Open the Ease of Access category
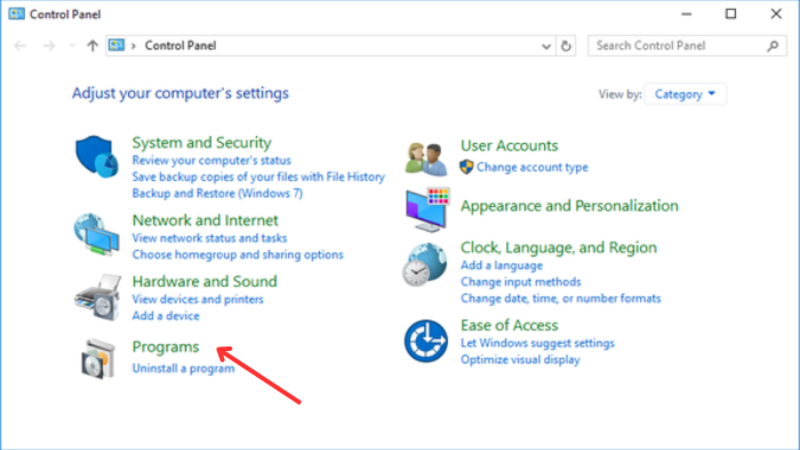Screen dimensions: 800x450 (x=509, y=325)
